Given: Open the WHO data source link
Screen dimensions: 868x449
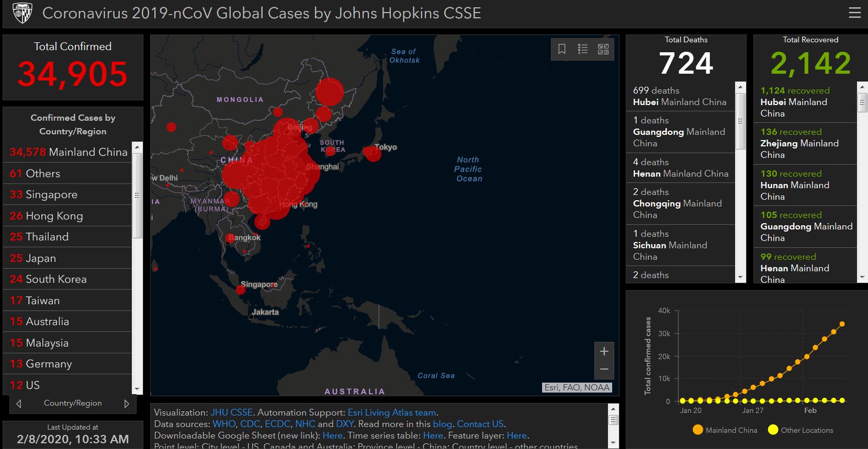Looking at the screenshot, I should tap(224, 424).
